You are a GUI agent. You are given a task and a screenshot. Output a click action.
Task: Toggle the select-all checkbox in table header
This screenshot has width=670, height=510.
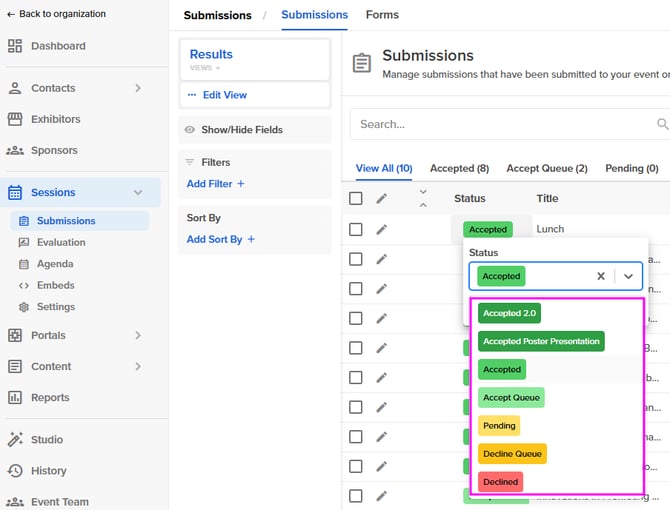click(356, 199)
